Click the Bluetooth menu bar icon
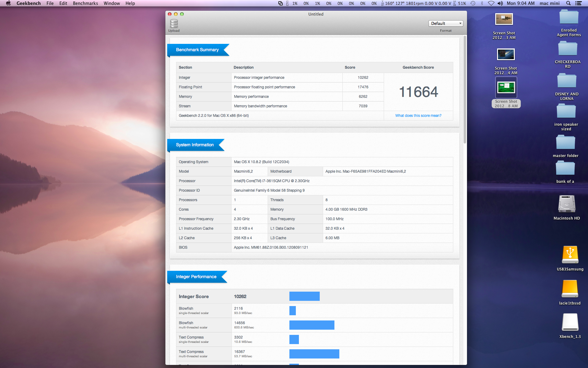Image resolution: width=588 pixels, height=368 pixels. 482,3
